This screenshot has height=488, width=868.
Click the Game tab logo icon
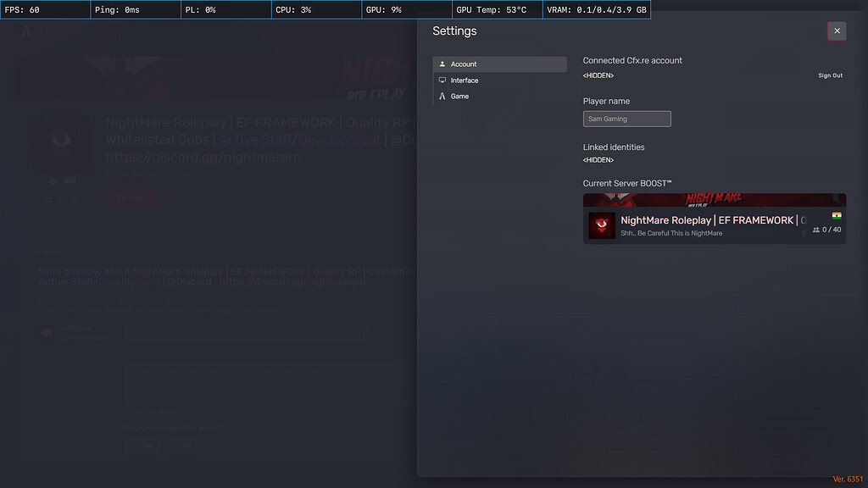[x=442, y=97]
